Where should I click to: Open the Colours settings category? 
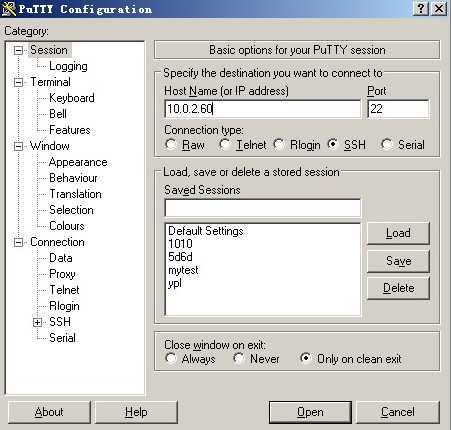pos(67,226)
